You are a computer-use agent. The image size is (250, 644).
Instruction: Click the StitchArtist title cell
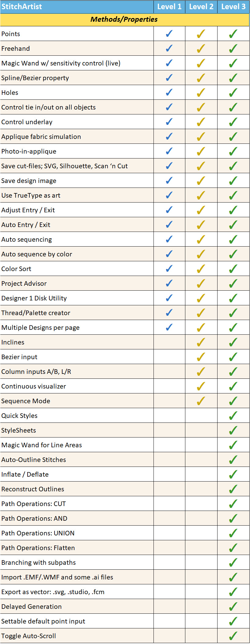pyautogui.click(x=22, y=7)
